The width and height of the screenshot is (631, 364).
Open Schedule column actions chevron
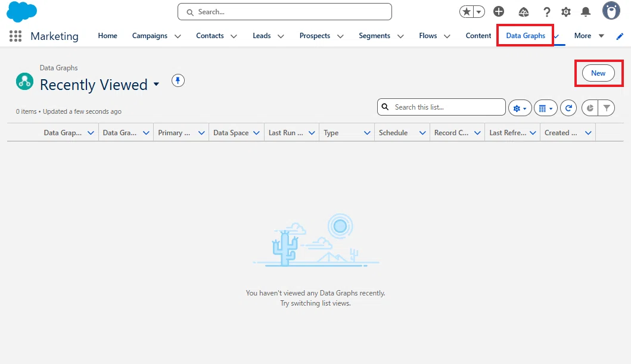(x=422, y=133)
